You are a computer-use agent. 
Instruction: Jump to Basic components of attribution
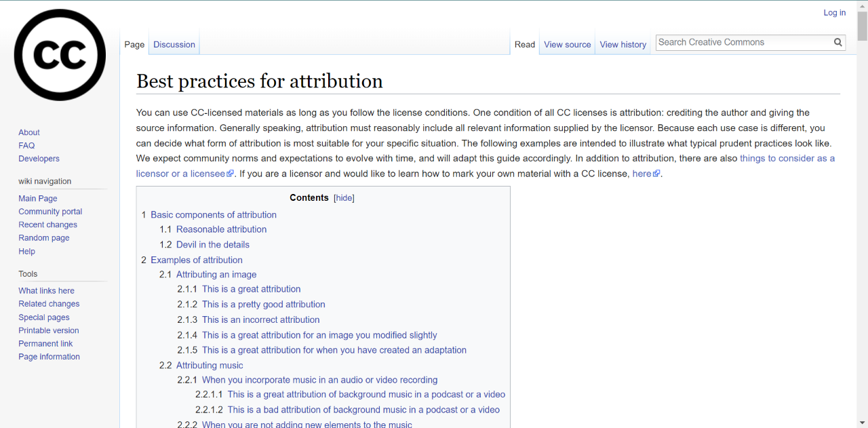pos(213,215)
